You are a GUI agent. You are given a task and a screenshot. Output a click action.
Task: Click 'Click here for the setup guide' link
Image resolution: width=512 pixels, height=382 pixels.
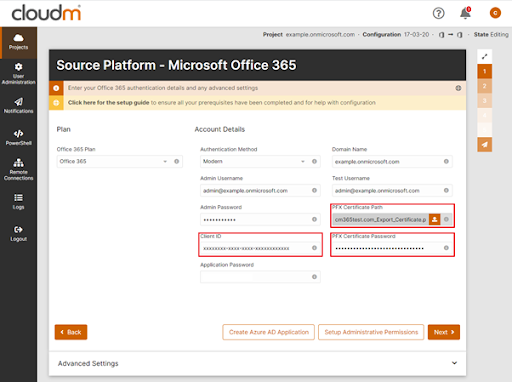108,103
